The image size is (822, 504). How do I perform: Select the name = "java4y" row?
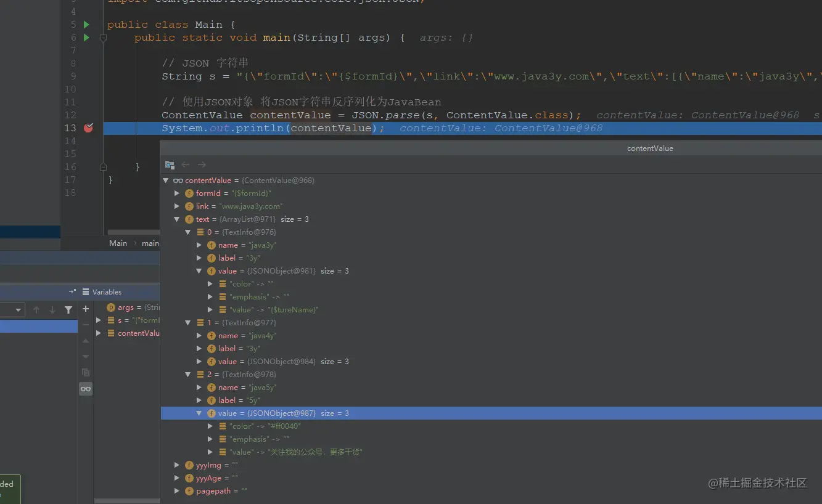tap(491, 336)
